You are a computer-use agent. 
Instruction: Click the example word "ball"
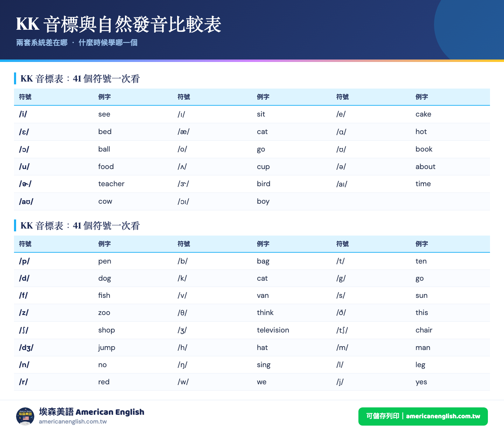(x=104, y=149)
